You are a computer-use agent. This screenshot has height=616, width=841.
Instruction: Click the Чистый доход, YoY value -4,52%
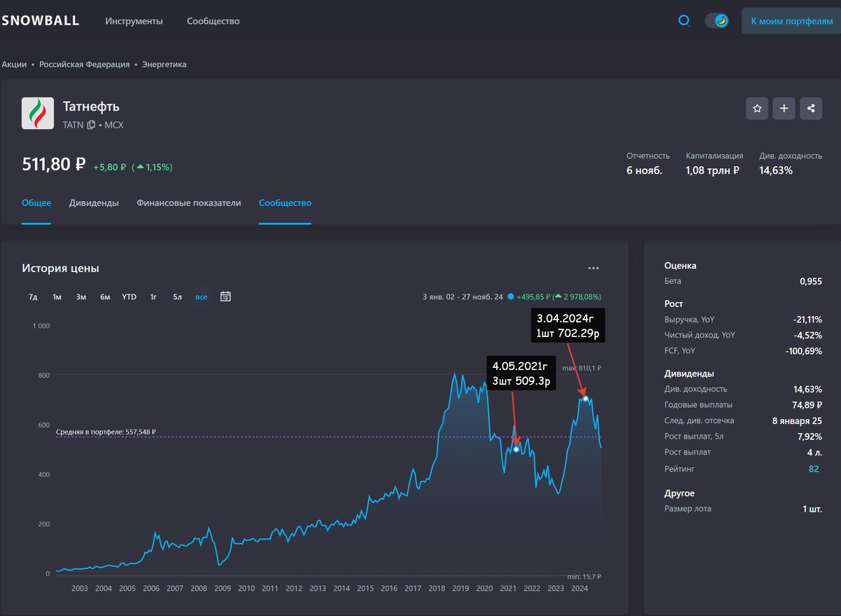(808, 335)
